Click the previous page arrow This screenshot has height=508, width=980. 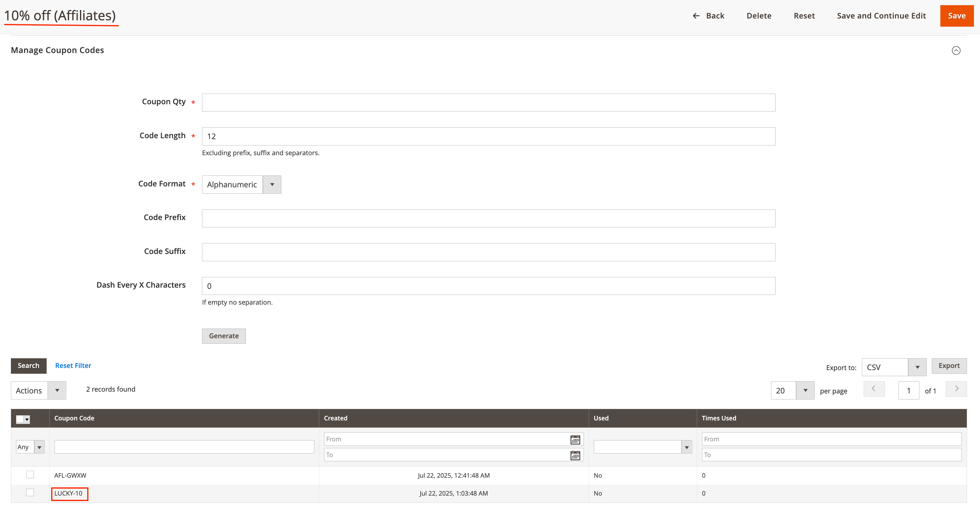[874, 389]
